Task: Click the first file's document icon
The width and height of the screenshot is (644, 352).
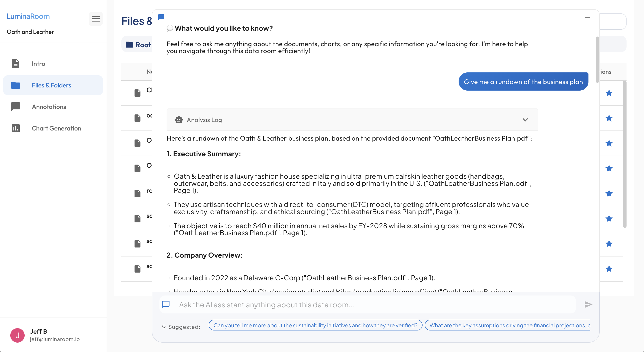Action: (137, 93)
